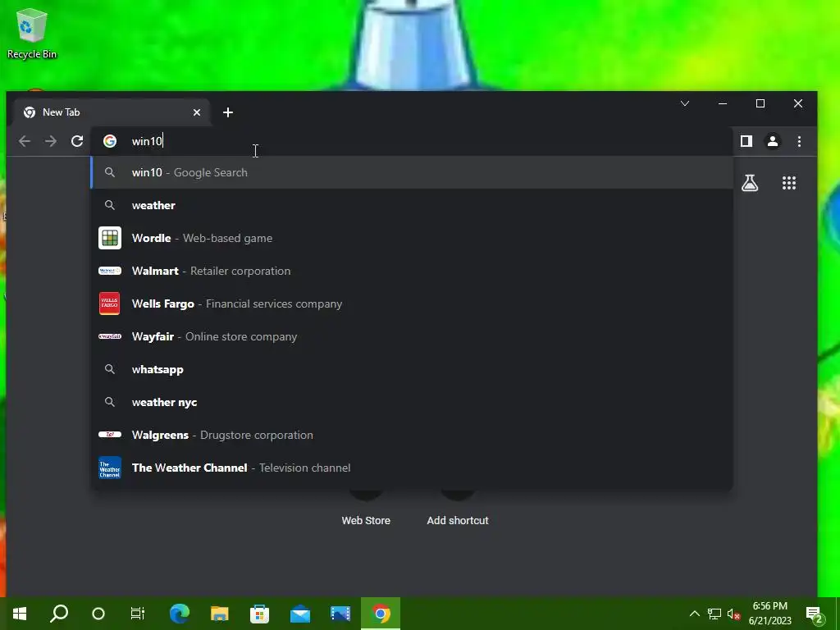Choose The Weather Channel suggestion

click(412, 468)
